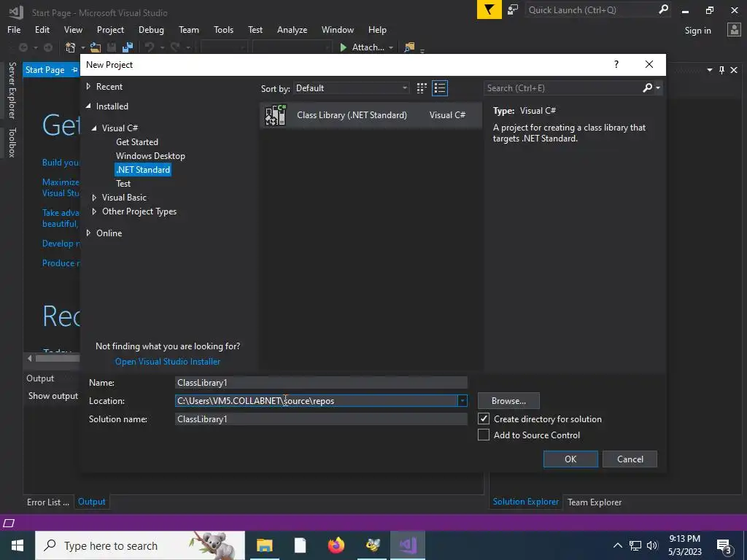747x560 pixels.
Task: Click the Open File toolbar icon
Action: click(96, 47)
